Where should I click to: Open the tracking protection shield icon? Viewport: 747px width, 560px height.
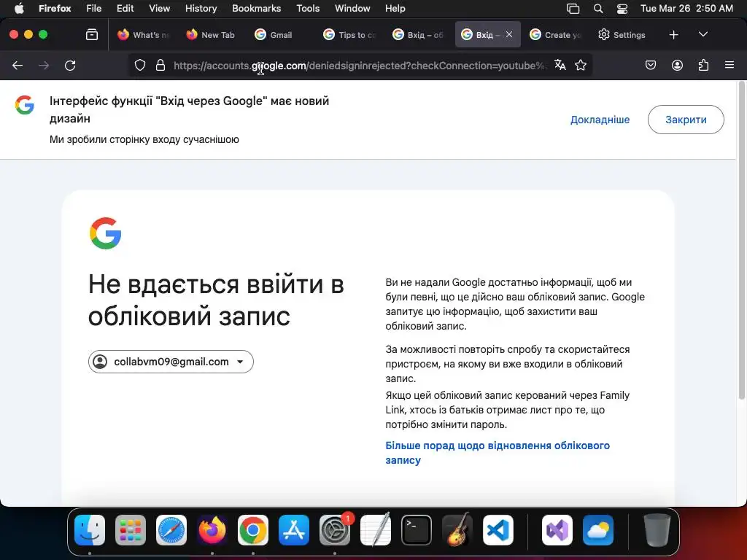[139, 65]
